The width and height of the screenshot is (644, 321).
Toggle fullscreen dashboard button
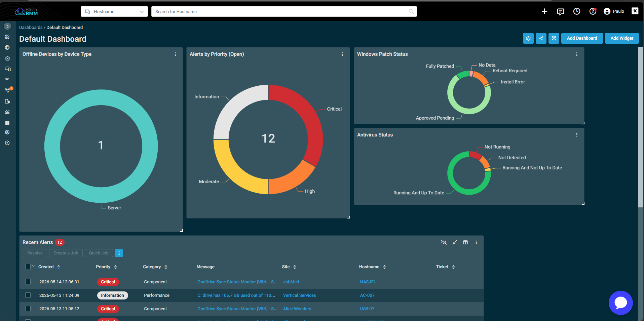554,38
